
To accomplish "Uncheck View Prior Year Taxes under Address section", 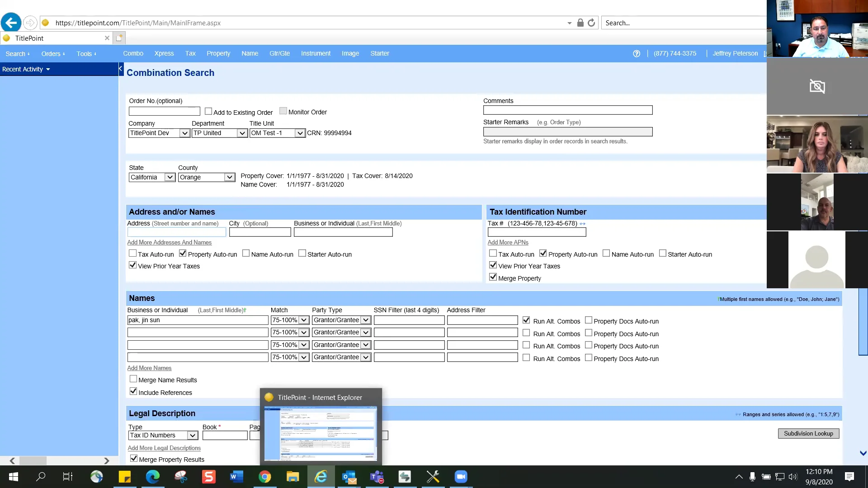I will 132,265.
